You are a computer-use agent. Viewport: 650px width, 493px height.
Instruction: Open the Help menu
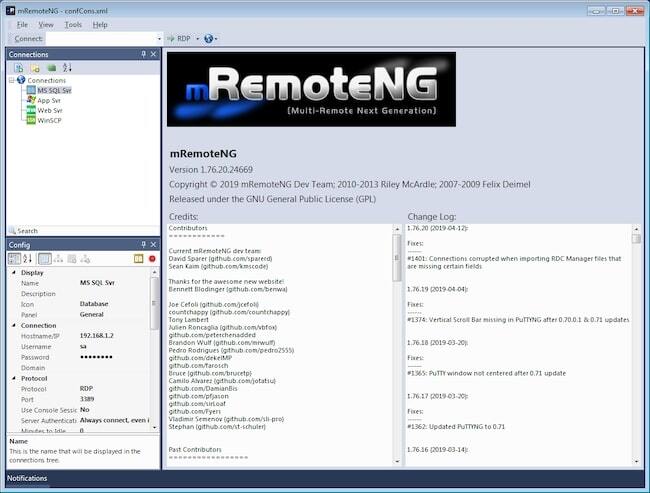(100, 25)
